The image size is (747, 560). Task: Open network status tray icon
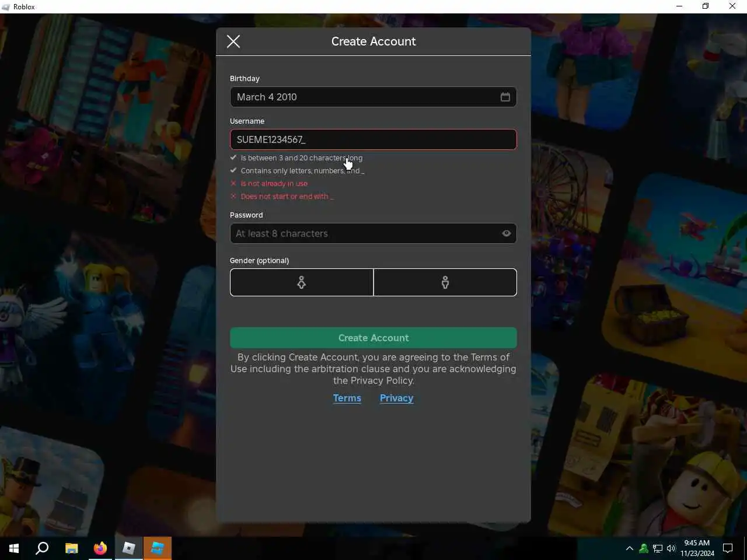pyautogui.click(x=658, y=548)
